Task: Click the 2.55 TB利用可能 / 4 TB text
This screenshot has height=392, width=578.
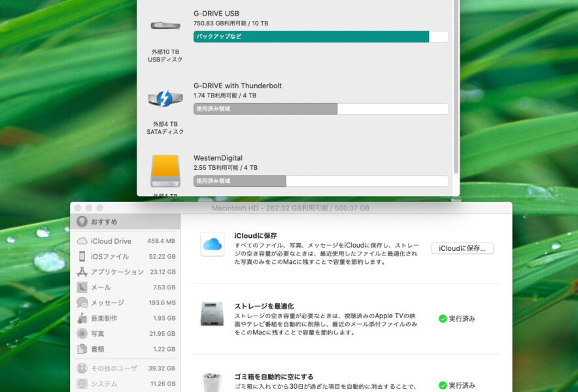Action: pos(226,168)
